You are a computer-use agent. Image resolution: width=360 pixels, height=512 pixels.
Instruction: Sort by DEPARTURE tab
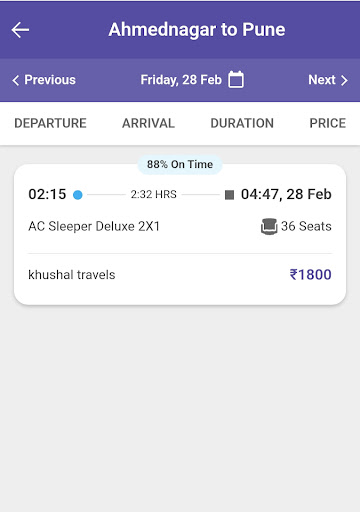[x=50, y=123]
